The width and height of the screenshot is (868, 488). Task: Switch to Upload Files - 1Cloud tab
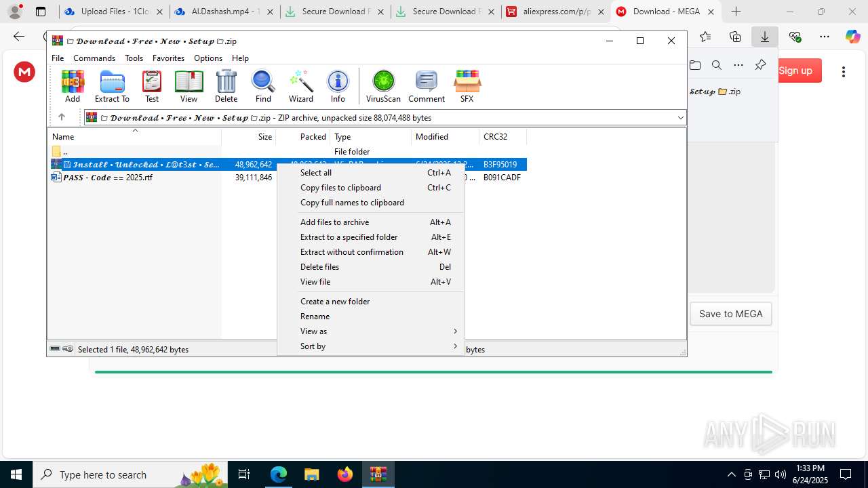114,12
